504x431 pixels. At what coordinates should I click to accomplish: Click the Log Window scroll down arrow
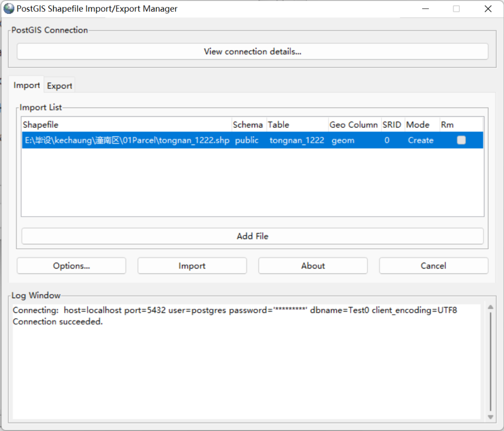pyautogui.click(x=491, y=417)
